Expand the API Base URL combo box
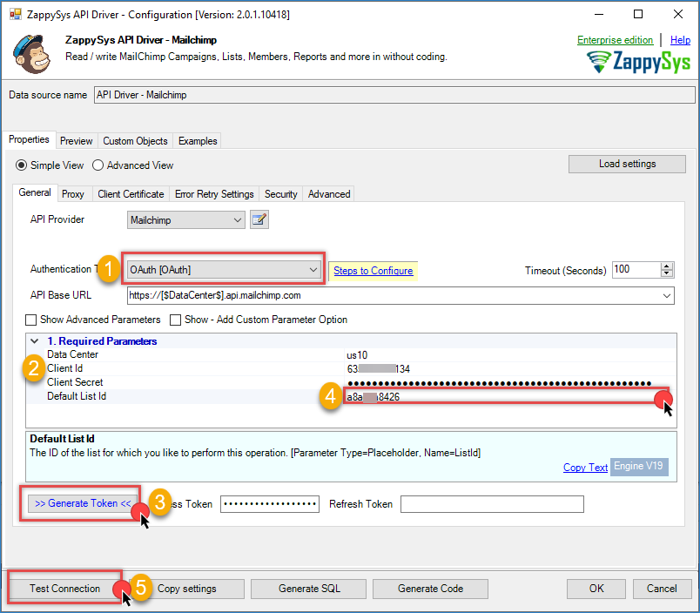The image size is (700, 613). point(667,295)
